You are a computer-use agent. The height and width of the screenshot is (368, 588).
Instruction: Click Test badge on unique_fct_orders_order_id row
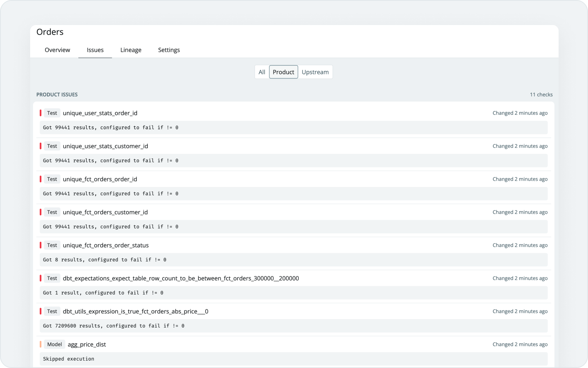(x=52, y=179)
